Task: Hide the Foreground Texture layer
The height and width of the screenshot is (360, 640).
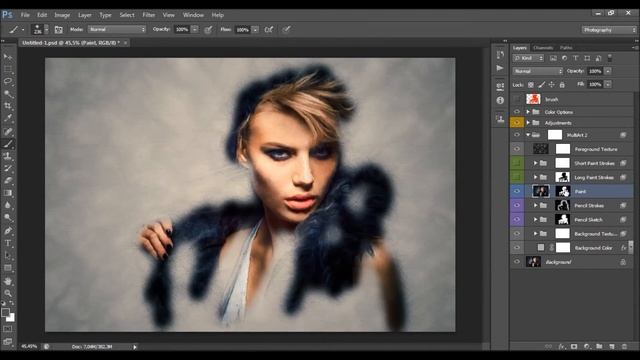Action: coord(517,149)
